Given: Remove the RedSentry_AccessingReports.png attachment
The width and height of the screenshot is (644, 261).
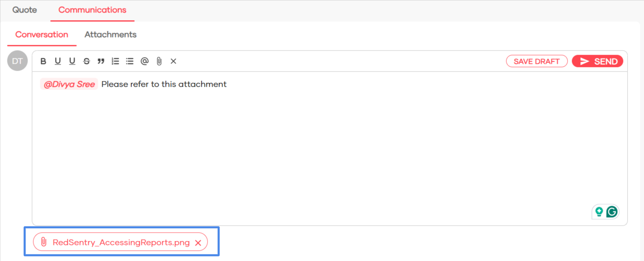Looking at the screenshot, I should point(198,243).
